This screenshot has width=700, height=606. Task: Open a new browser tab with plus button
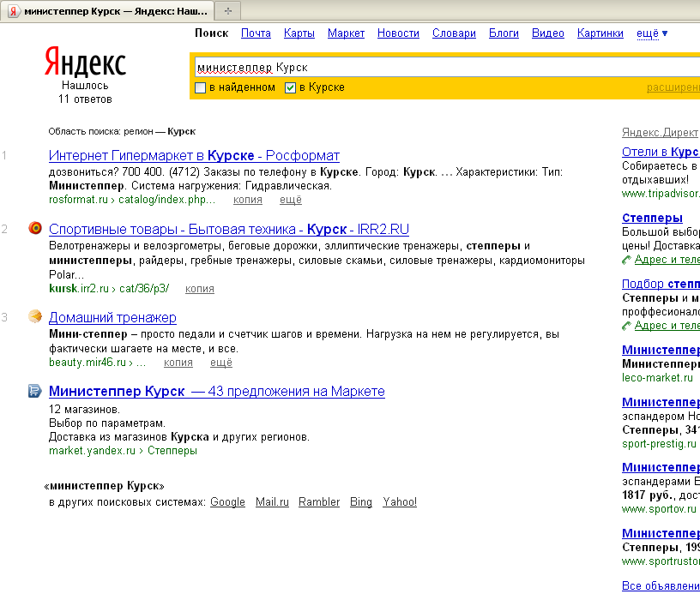tap(228, 11)
